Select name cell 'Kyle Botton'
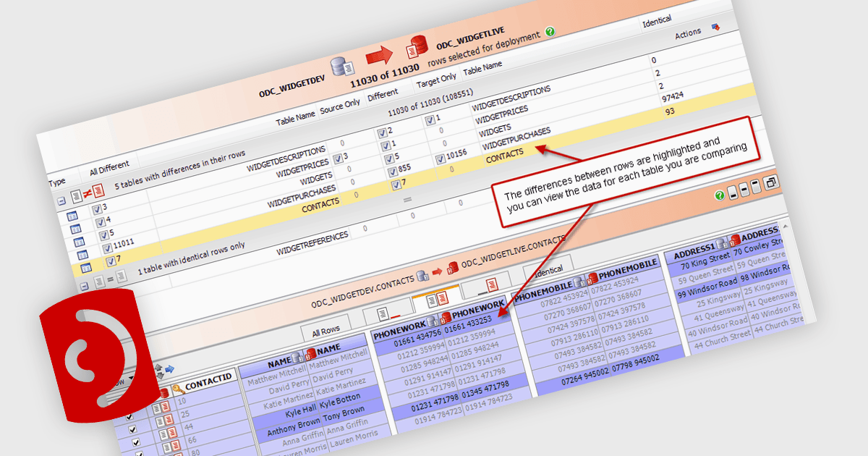 (340, 401)
